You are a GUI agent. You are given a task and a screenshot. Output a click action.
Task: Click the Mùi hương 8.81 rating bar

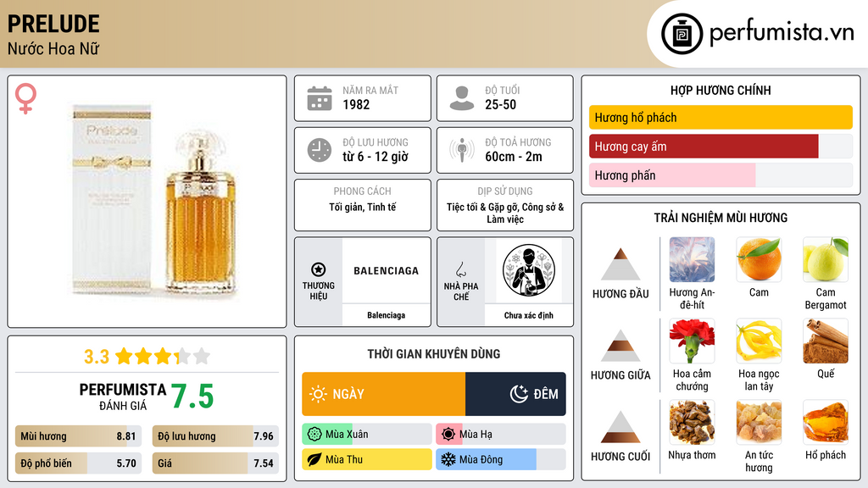coord(78,436)
